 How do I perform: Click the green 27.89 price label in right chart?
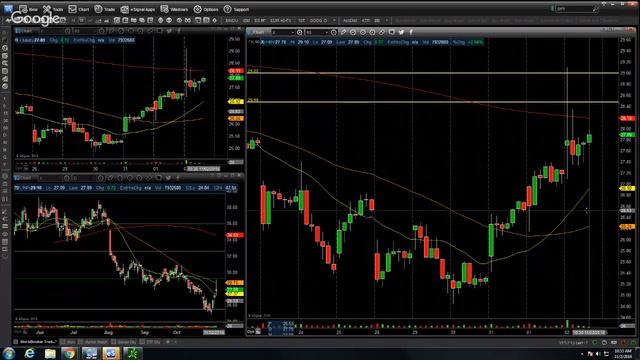point(627,135)
